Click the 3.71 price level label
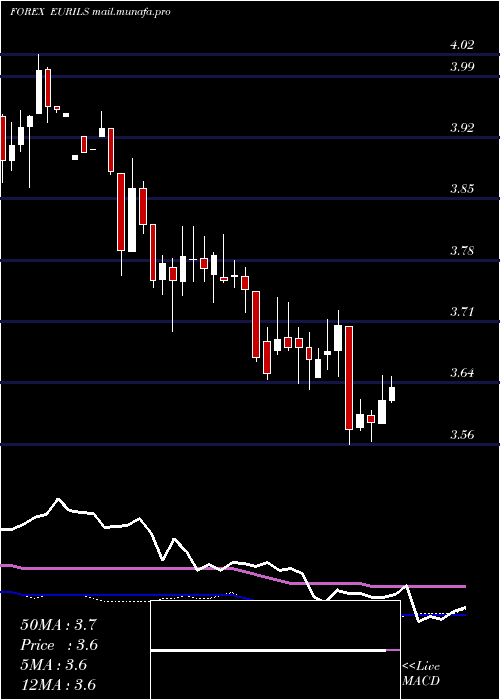Screen dimensions: 500x700 462,312
